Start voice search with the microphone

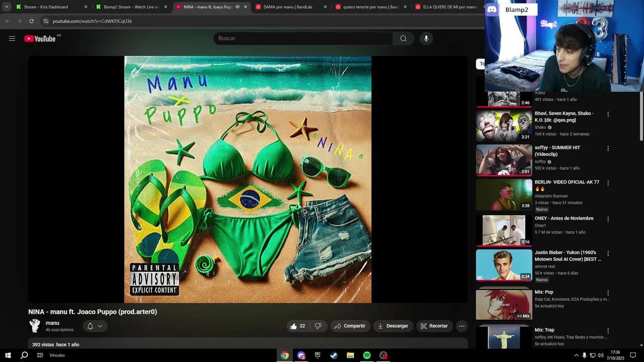(426, 39)
